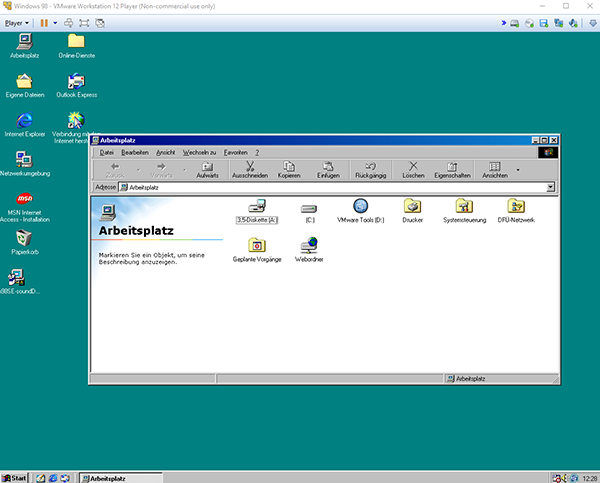
Task: Open the Favoriten menu
Action: (x=236, y=152)
